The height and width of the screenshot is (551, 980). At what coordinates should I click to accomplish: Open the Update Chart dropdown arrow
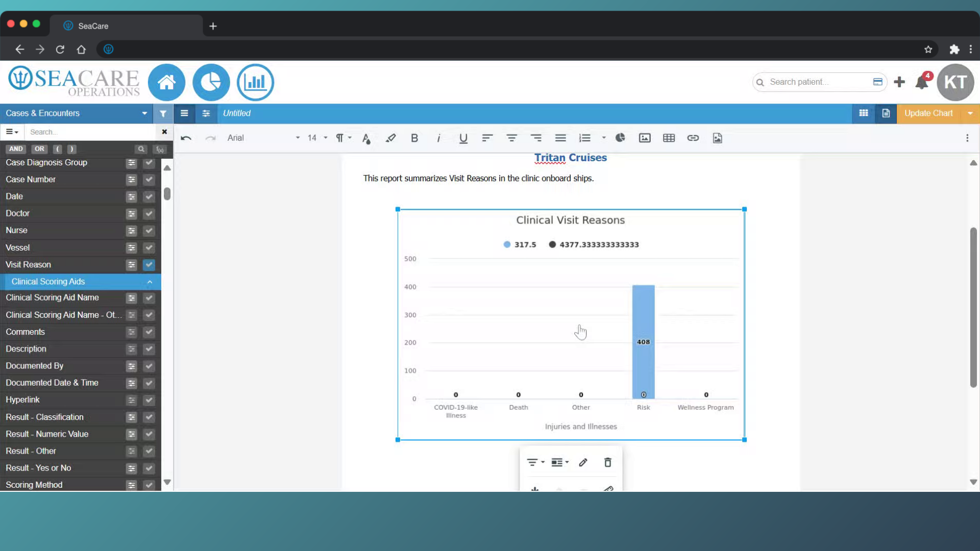click(x=970, y=113)
